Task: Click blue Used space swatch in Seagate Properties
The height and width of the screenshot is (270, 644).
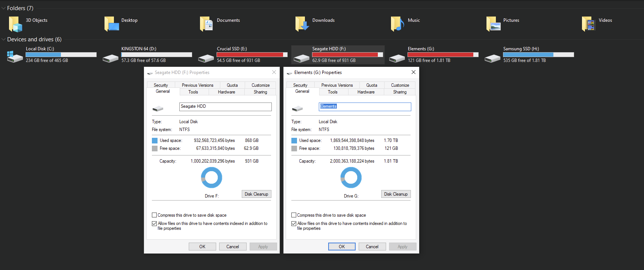Action: (155, 140)
